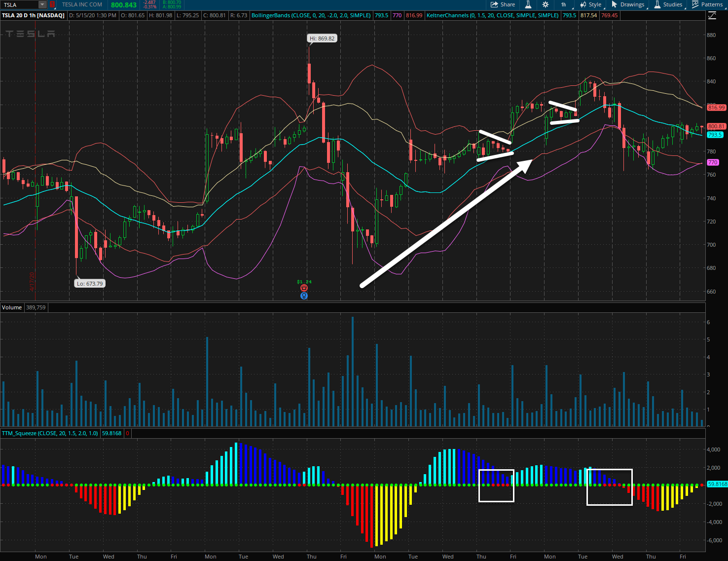Image resolution: width=728 pixels, height=561 pixels.
Task: Open the Studies menu
Action: point(669,4)
